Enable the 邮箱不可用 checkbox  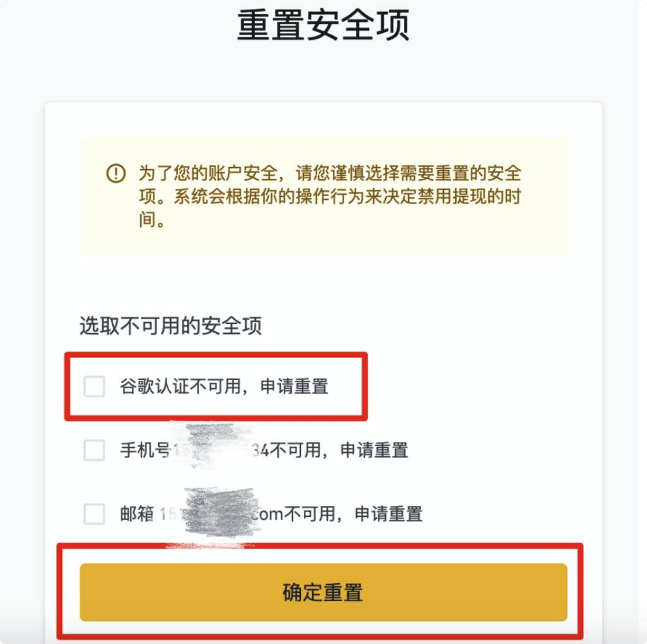click(94, 514)
